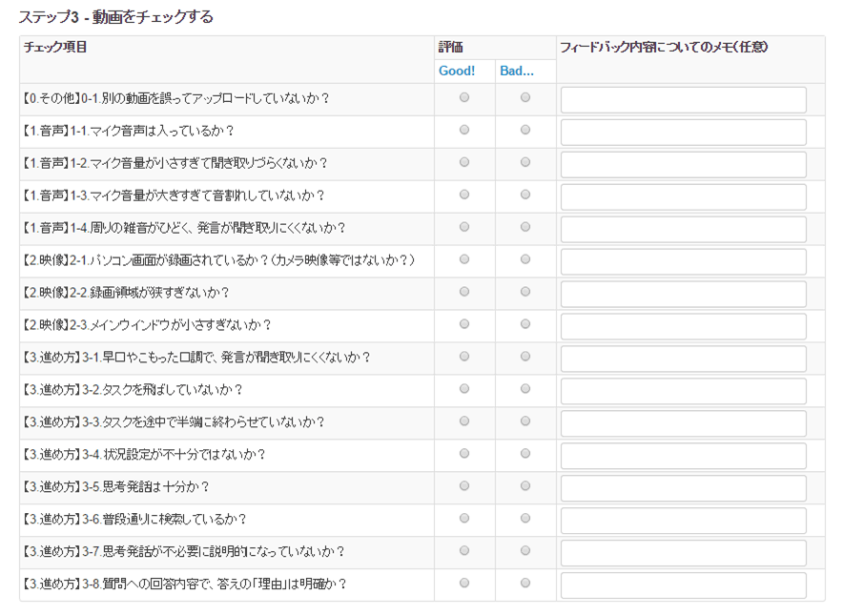
Task: Mark 3-1 fast or muffled speech as Bad
Action: coord(525,357)
